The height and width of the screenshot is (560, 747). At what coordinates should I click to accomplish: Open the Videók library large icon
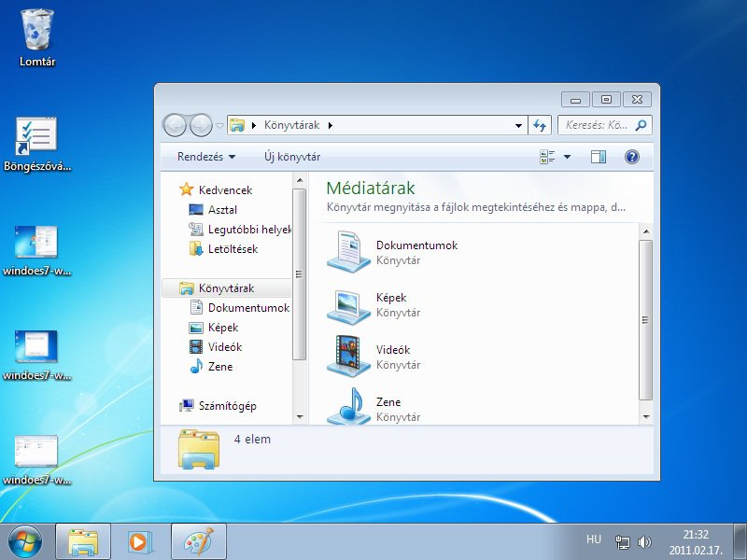pos(348,357)
